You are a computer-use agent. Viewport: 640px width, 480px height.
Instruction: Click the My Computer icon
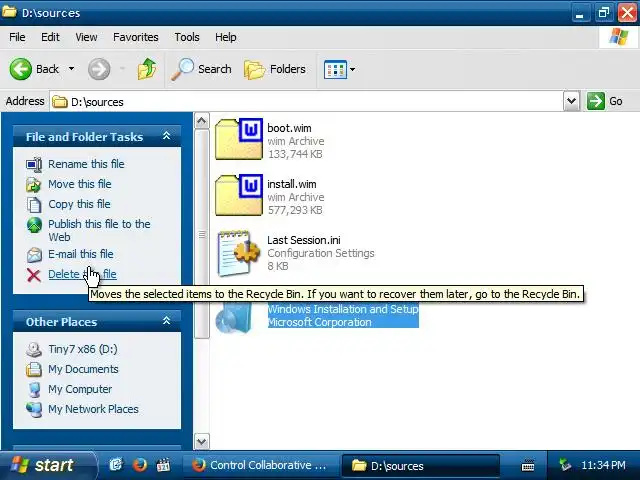[x=34, y=389]
